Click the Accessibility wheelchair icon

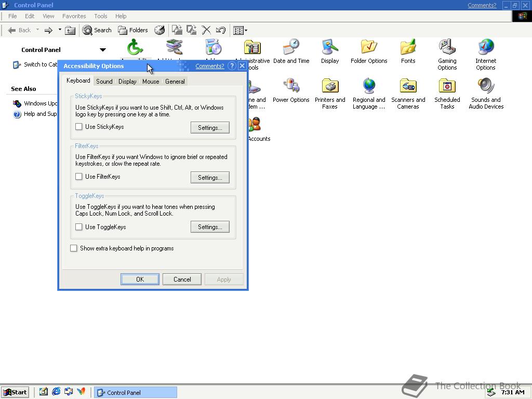(135, 47)
